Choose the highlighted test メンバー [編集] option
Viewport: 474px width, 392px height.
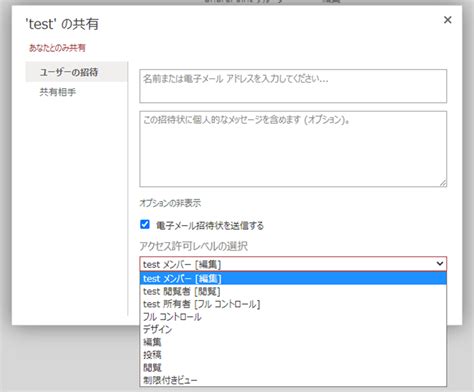coord(293,278)
